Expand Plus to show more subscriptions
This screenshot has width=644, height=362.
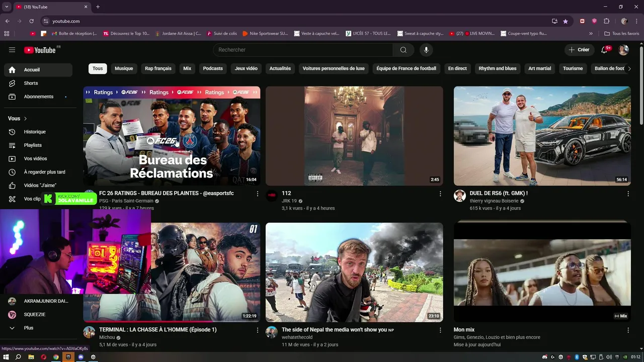38,328
